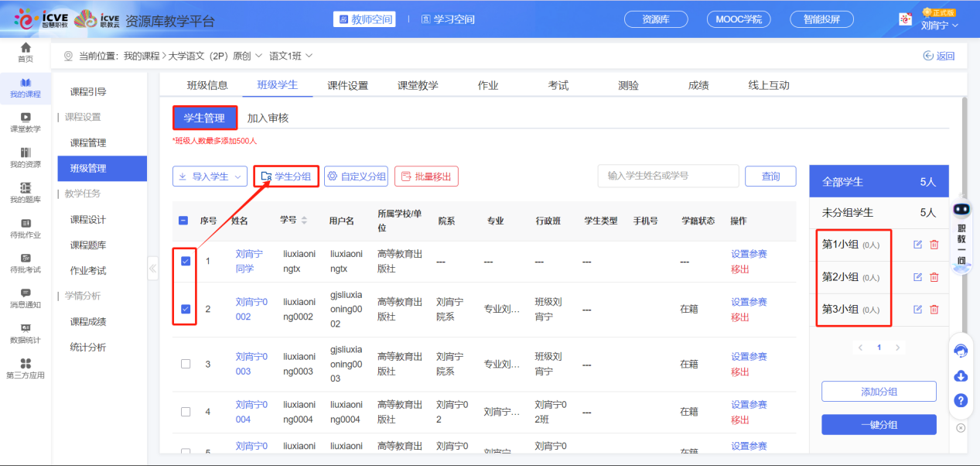Check the checkbox for student row 3
Screen dimensions: 980x466
click(x=186, y=364)
